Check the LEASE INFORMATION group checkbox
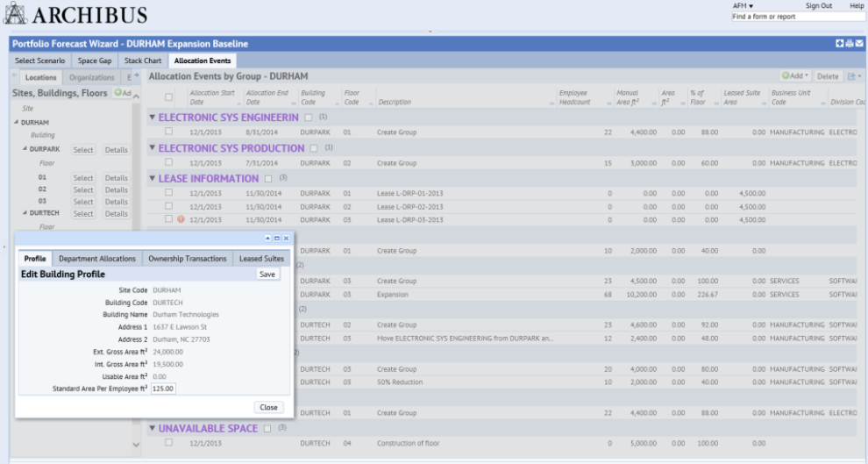 pyautogui.click(x=268, y=179)
